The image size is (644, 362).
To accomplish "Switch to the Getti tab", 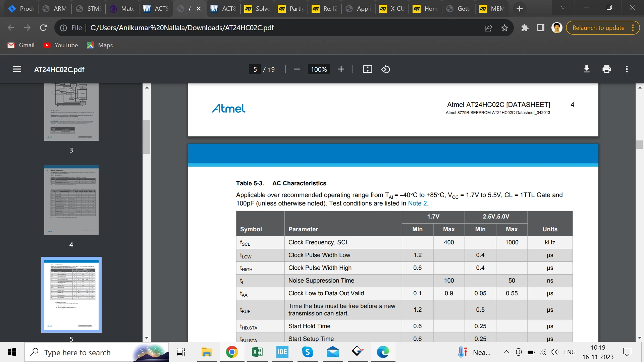I will tap(459, 9).
